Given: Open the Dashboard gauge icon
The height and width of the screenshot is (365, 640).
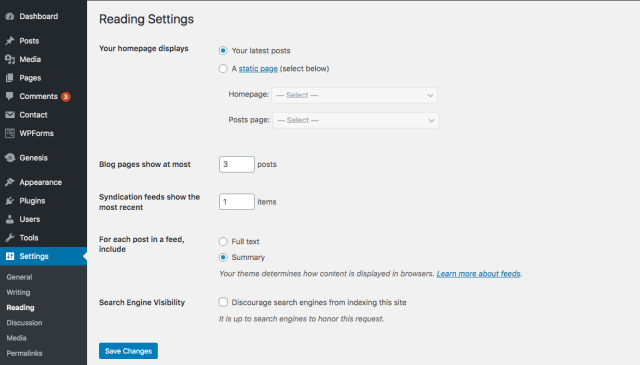Looking at the screenshot, I should coord(10,16).
